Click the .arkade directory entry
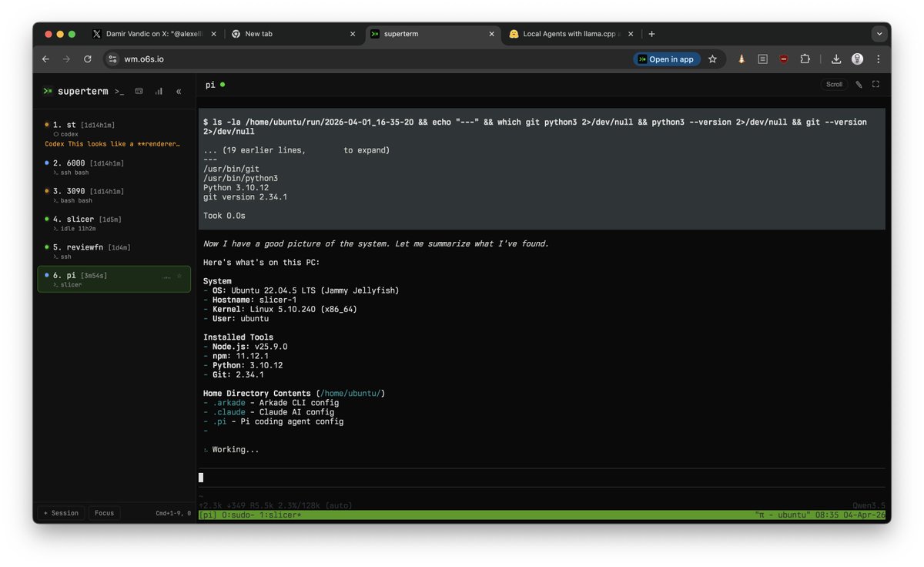The width and height of the screenshot is (924, 567). tap(229, 403)
